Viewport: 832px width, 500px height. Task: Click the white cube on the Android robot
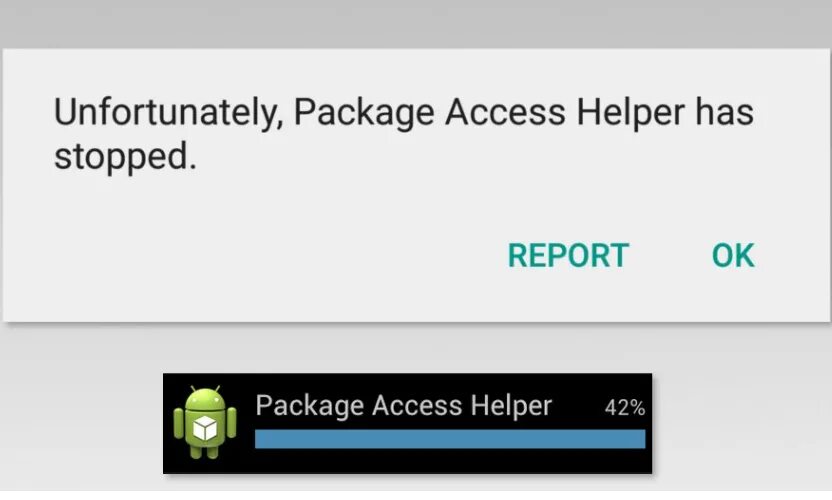click(205, 428)
